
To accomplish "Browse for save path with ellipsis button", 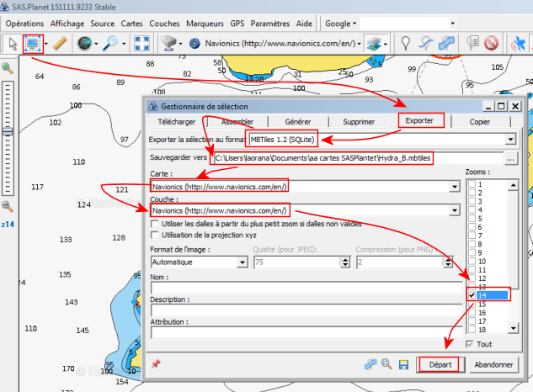I will click(x=510, y=158).
